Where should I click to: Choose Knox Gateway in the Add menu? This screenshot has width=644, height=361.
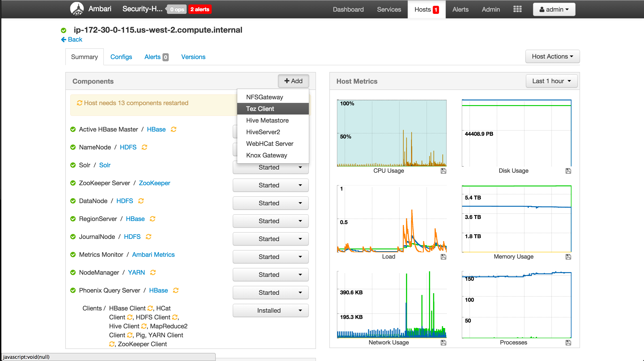267,155
